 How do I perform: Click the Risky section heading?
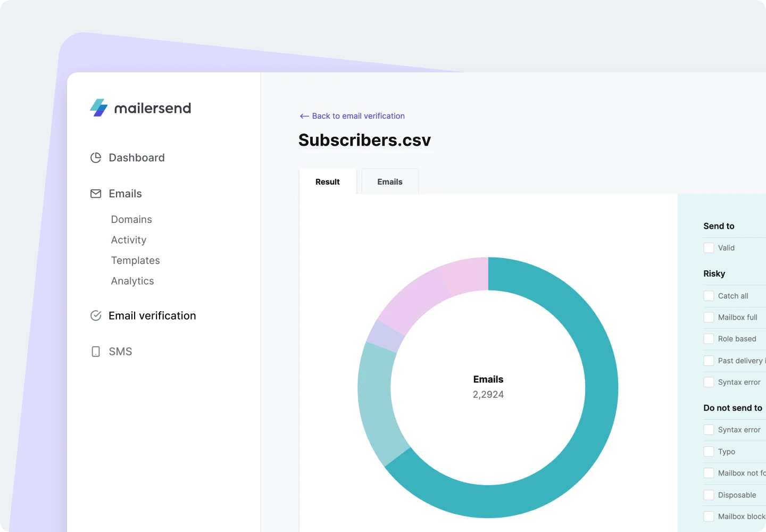714,273
